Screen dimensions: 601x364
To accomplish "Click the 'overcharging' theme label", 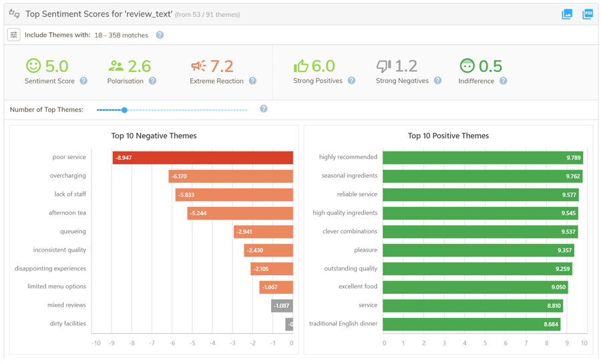I will [68, 176].
